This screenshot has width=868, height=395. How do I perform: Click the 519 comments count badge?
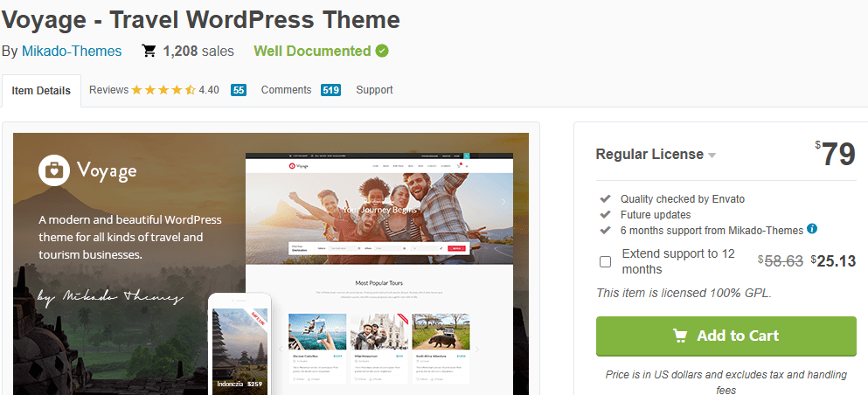(x=330, y=90)
